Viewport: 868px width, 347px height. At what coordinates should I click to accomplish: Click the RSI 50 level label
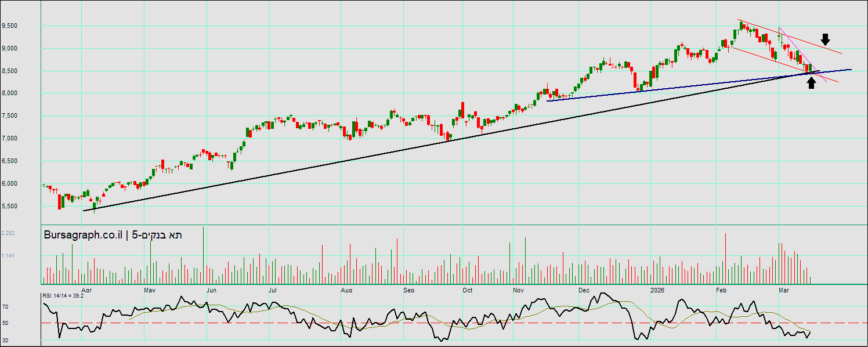(5, 323)
